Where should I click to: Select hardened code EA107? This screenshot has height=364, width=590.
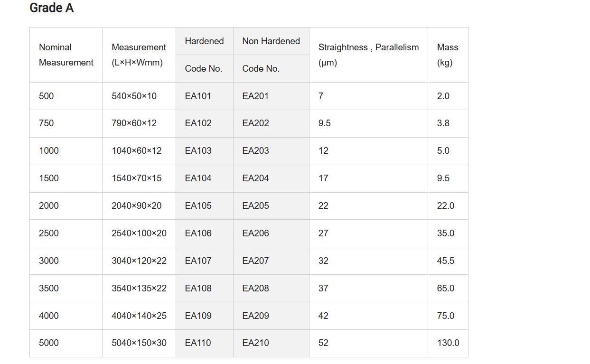198,261
